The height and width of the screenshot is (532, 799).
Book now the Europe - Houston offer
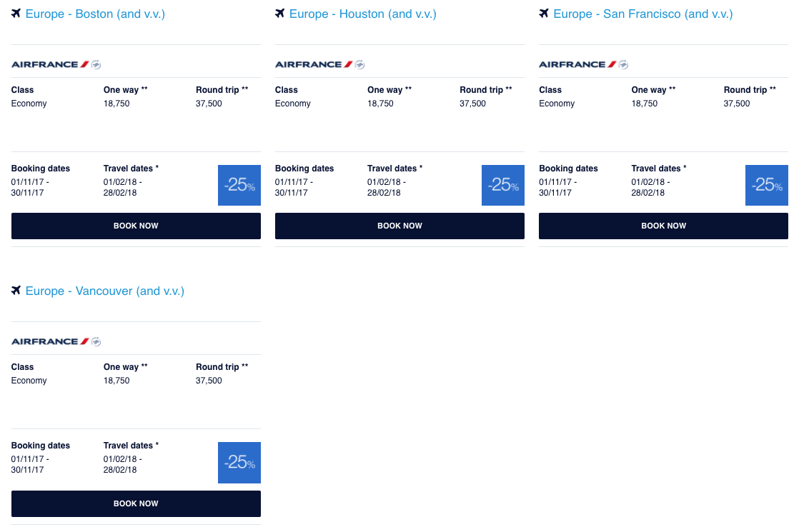point(399,226)
